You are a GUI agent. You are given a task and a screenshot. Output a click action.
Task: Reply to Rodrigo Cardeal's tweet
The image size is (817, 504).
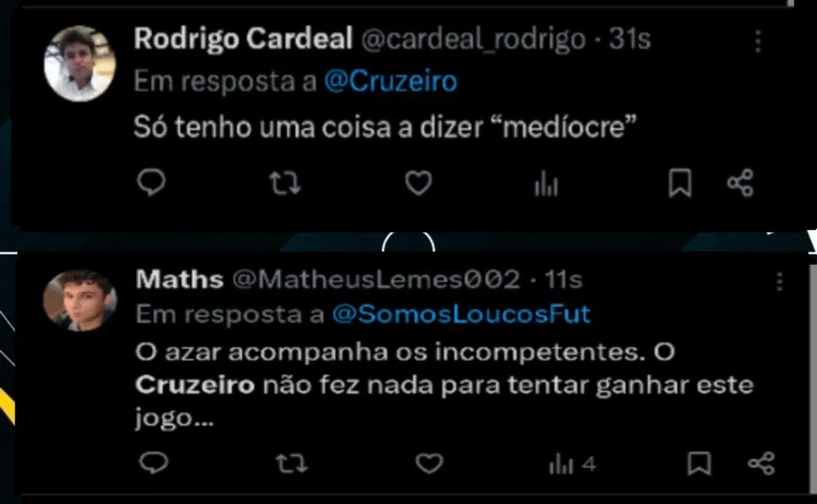[x=151, y=183]
